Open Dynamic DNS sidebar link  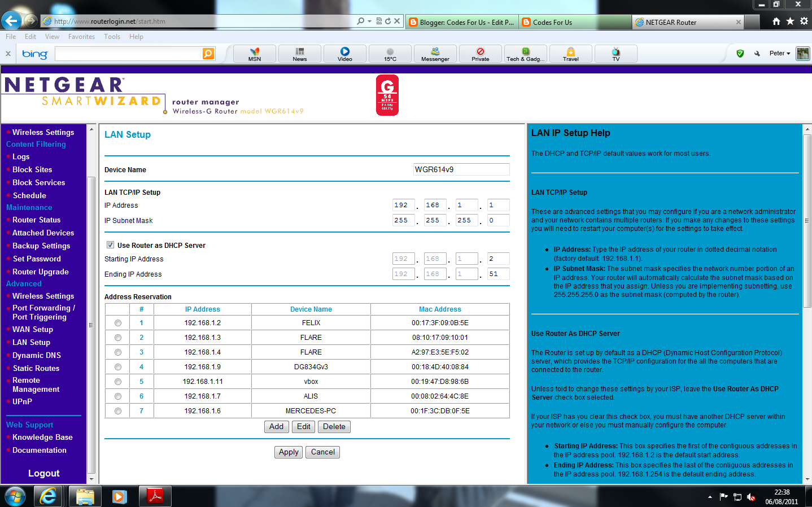tap(37, 355)
